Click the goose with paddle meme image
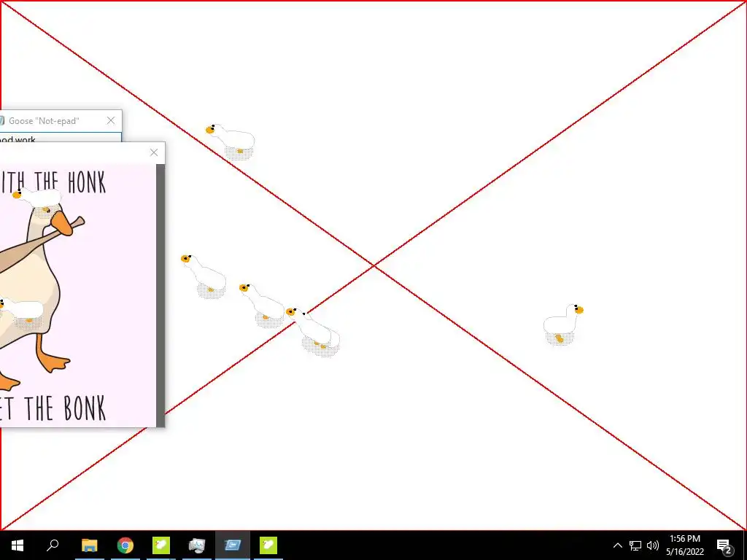 77,296
